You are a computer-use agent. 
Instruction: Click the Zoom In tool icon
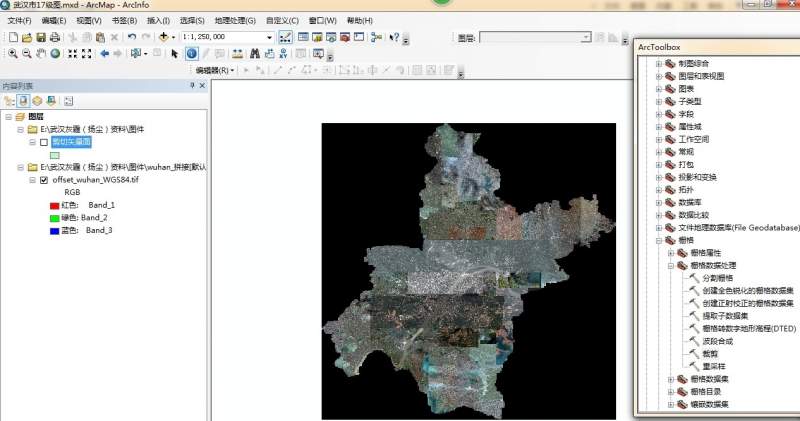click(12, 54)
